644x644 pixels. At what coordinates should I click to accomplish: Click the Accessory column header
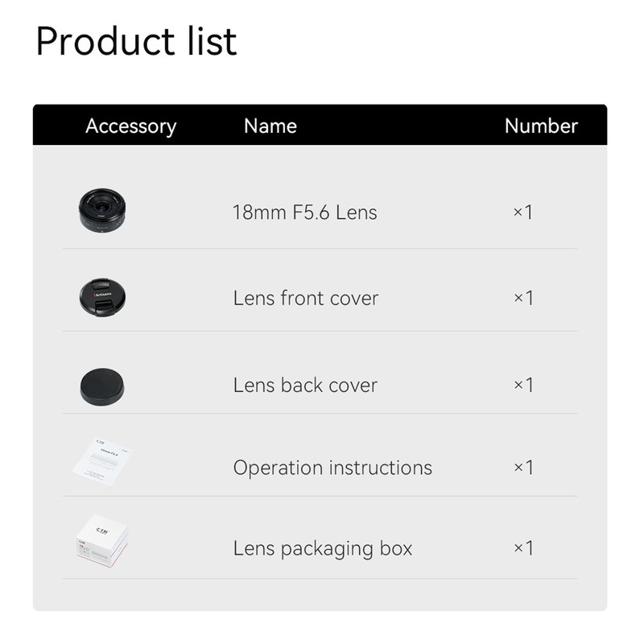(x=130, y=126)
